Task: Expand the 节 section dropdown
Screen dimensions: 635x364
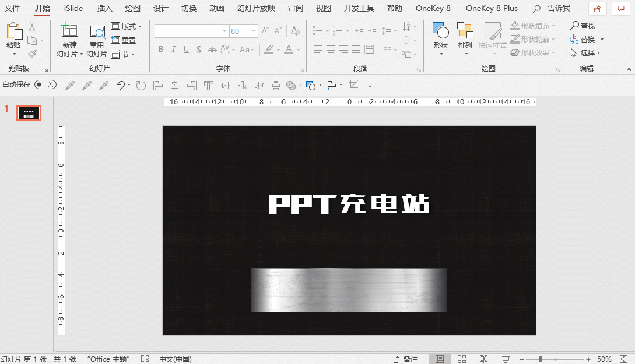Action: coord(122,54)
